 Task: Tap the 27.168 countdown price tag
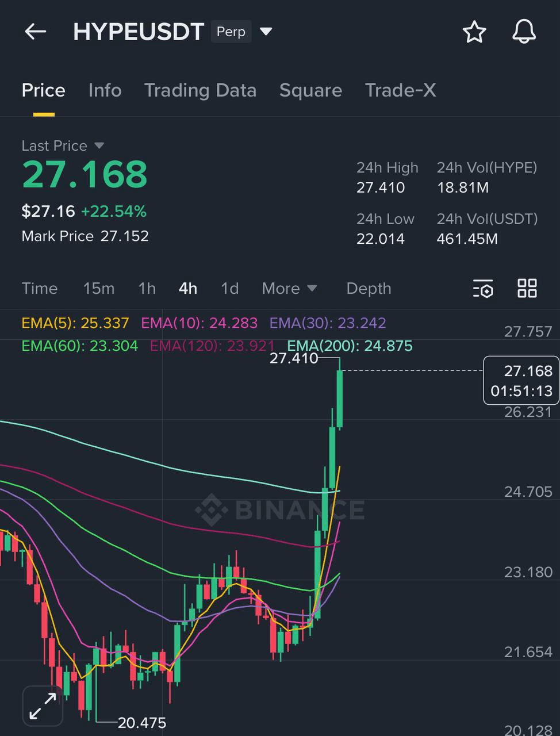click(520, 381)
